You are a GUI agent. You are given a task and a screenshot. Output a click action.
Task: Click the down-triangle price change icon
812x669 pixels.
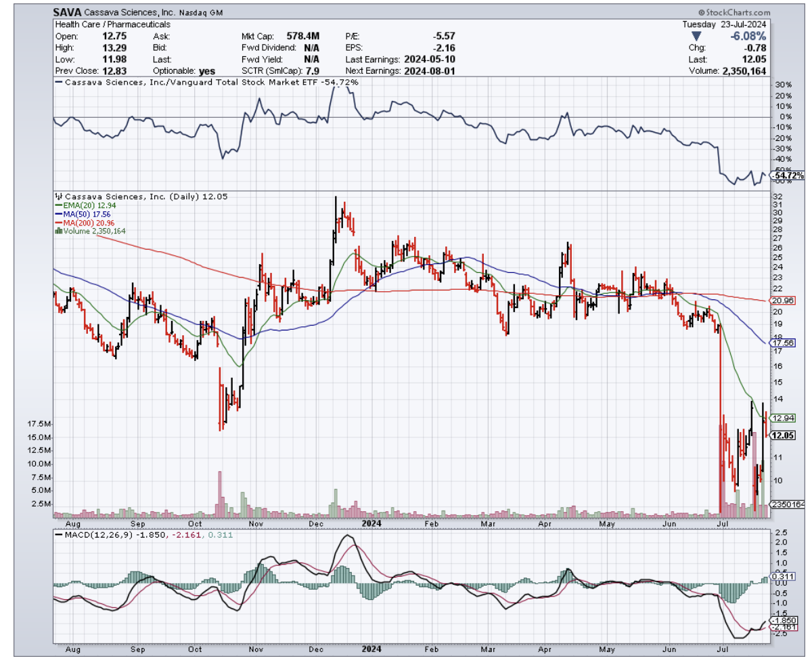tap(696, 36)
